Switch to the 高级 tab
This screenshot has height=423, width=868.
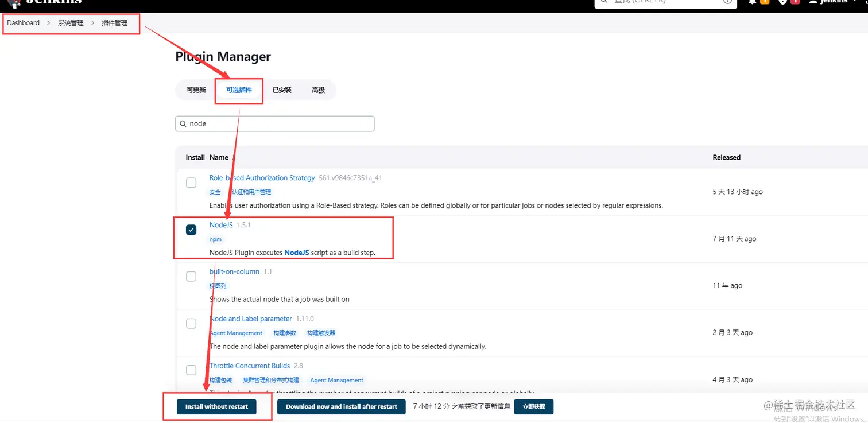click(318, 90)
